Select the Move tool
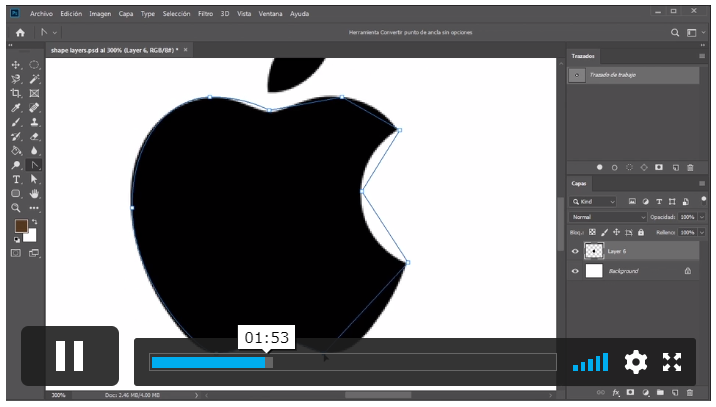716x407 pixels. 16,65
